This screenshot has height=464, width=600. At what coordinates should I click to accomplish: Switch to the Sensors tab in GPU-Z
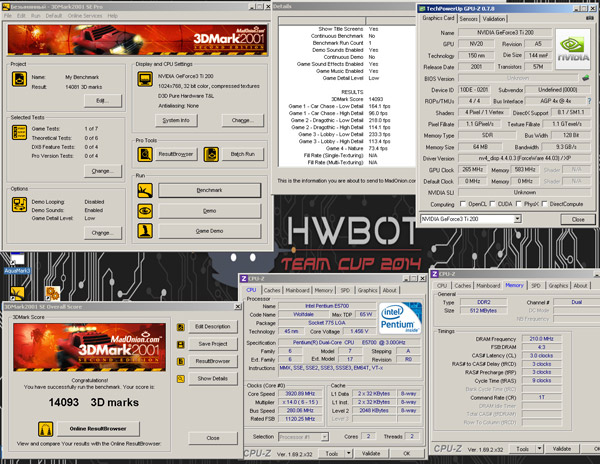click(468, 19)
